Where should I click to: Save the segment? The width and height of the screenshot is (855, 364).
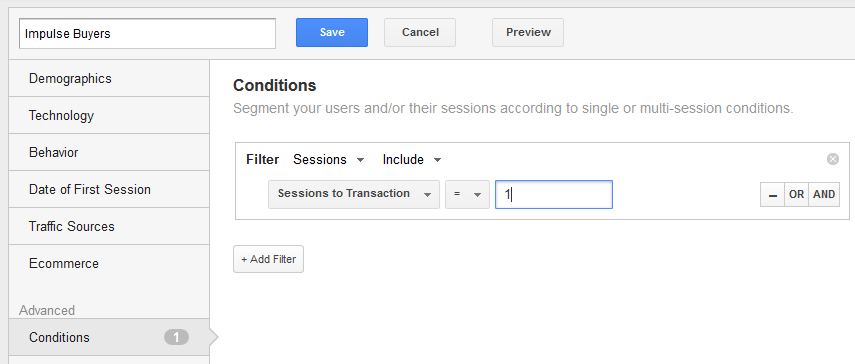332,32
